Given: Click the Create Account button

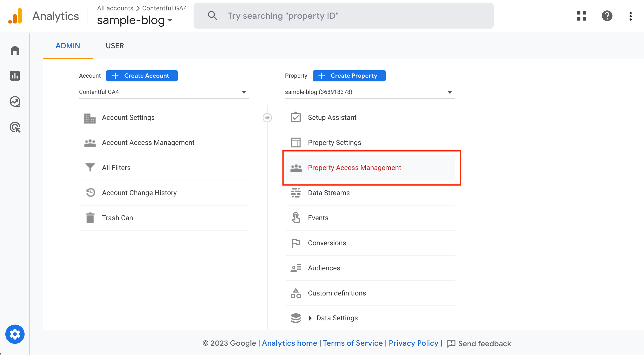Looking at the screenshot, I should pyautogui.click(x=142, y=76).
